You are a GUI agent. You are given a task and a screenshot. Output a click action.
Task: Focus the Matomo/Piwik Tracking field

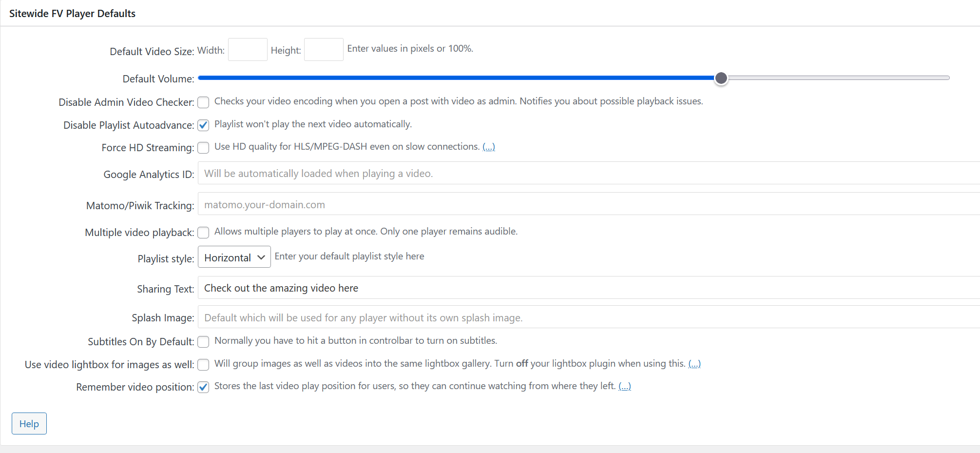tap(589, 204)
